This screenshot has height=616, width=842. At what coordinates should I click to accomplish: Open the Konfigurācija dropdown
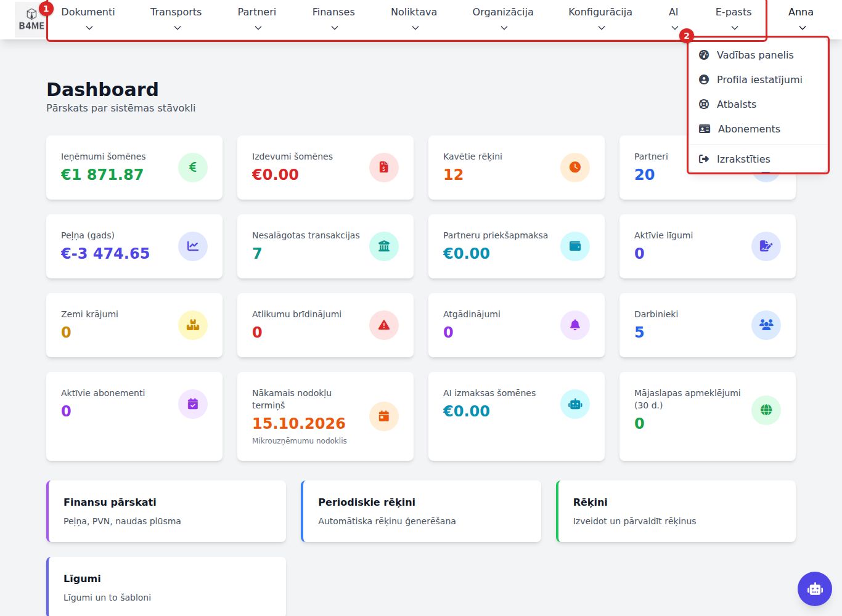[x=600, y=19]
